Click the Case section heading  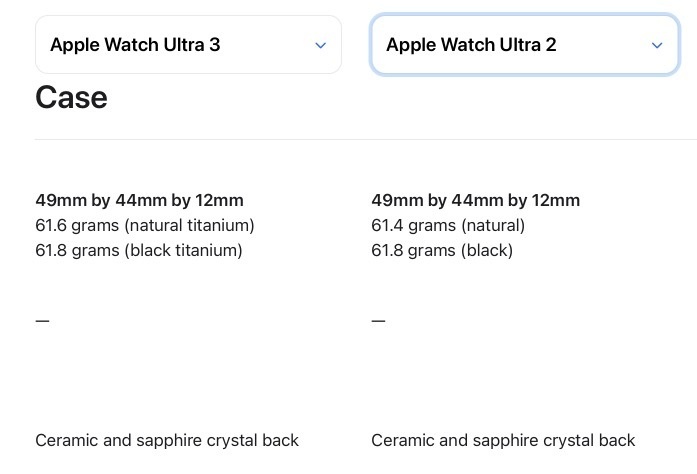click(71, 97)
